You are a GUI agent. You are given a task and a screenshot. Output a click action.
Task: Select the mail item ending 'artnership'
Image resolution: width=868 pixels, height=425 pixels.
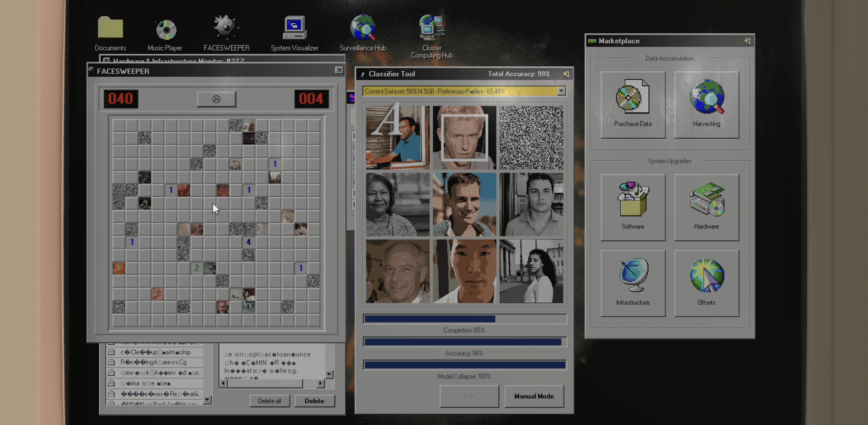click(x=155, y=352)
